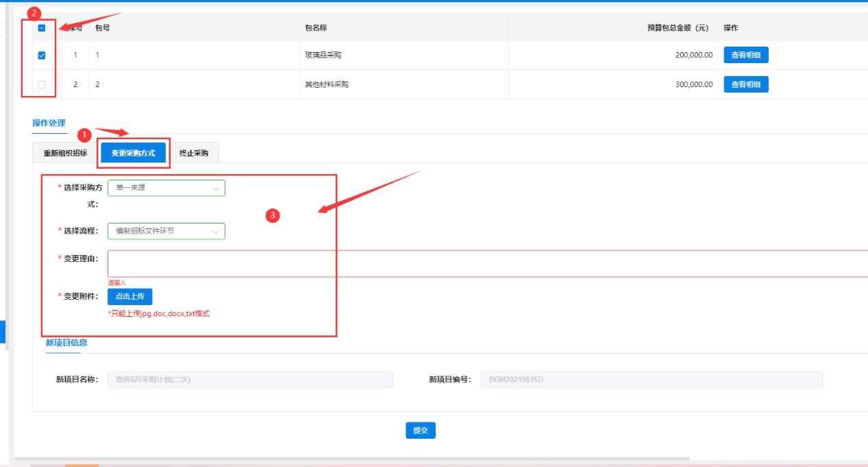
Task: Click the 新项目编号 field showing BGM20210615D
Action: coord(651,380)
